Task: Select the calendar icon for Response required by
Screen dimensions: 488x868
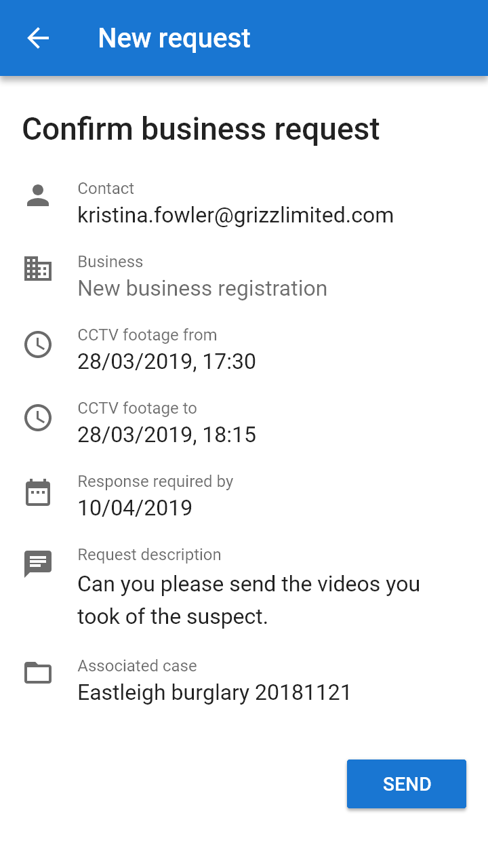Action: tap(38, 492)
